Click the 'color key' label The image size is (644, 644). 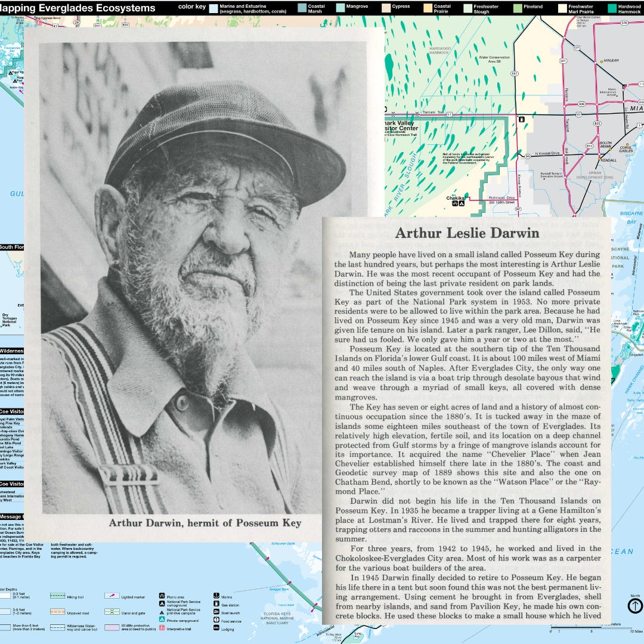(192, 7)
